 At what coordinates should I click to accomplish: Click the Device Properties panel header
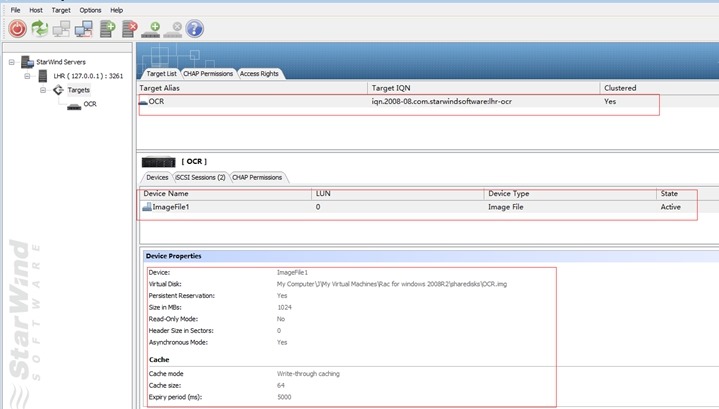click(x=431, y=256)
